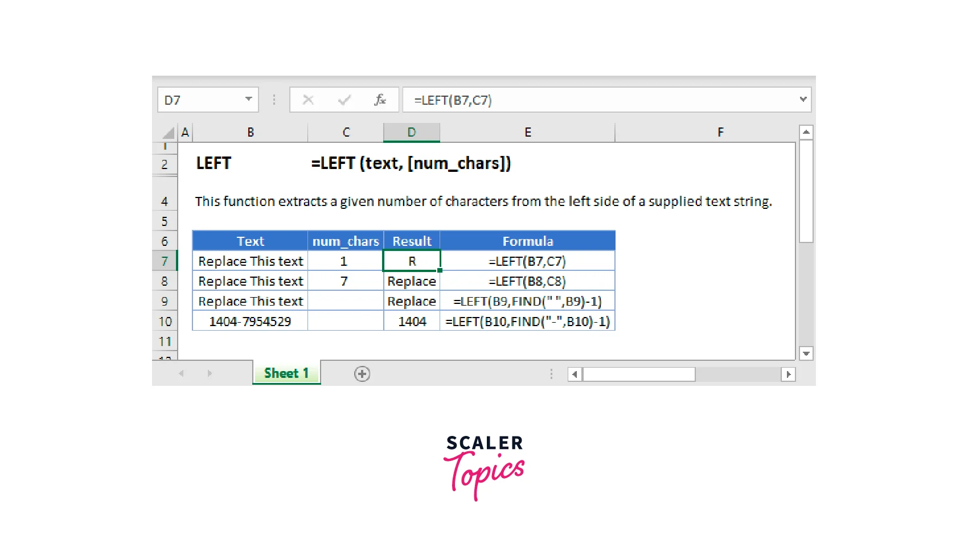The image size is (968, 560).
Task: Click the Insert Function fx icon
Action: pyautogui.click(x=380, y=100)
